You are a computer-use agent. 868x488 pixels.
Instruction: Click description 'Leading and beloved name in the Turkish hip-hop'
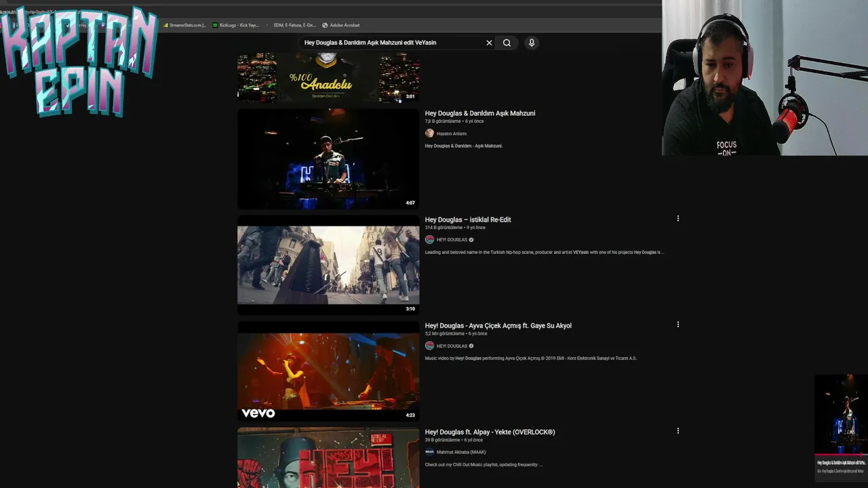(x=545, y=252)
